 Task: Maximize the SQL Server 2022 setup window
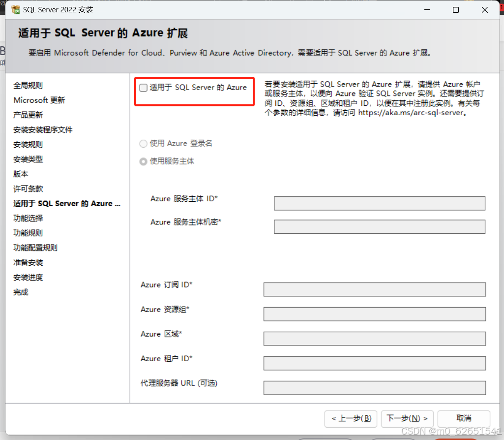click(456, 10)
